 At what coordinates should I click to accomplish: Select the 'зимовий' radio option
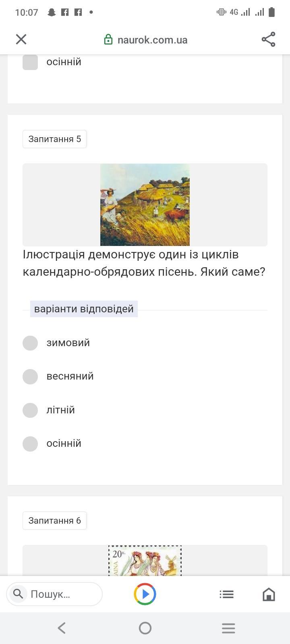pos(30,343)
